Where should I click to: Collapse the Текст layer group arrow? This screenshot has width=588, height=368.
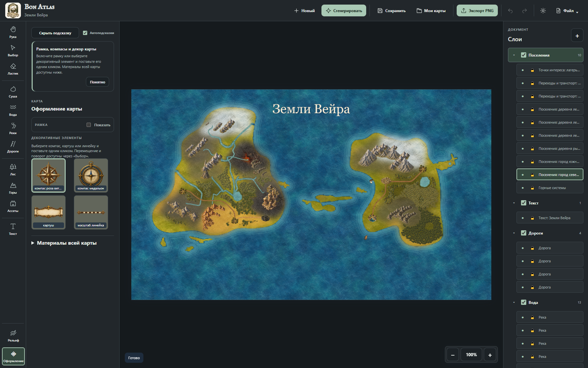(x=514, y=203)
